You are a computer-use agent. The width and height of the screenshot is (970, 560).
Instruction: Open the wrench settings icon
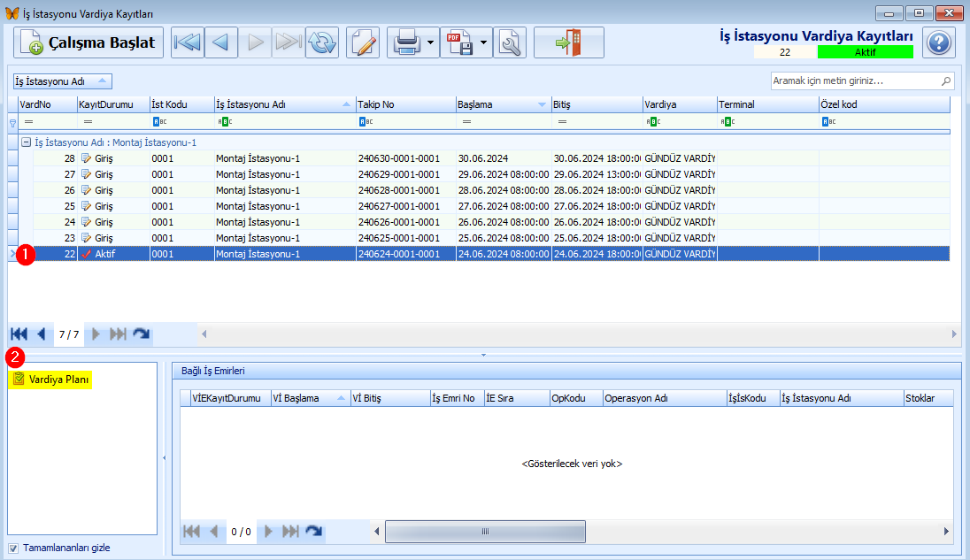coord(509,42)
